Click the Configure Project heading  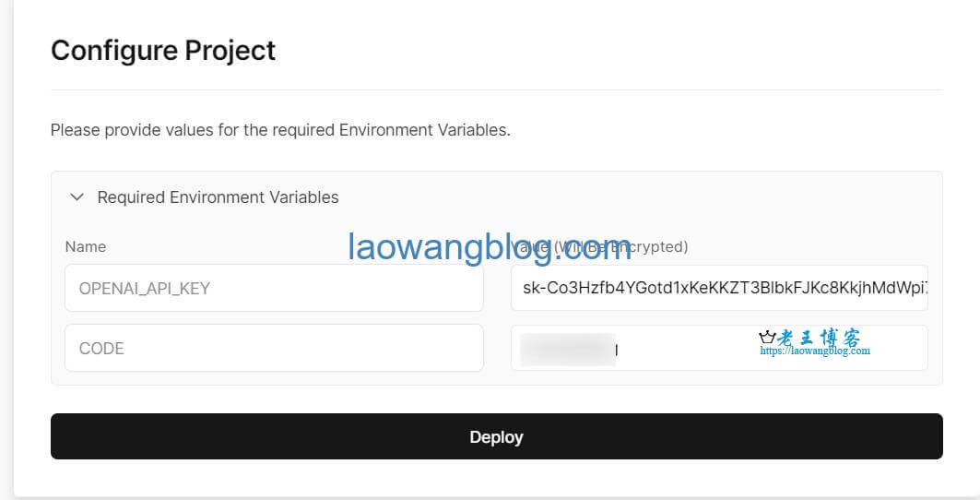[163, 51]
